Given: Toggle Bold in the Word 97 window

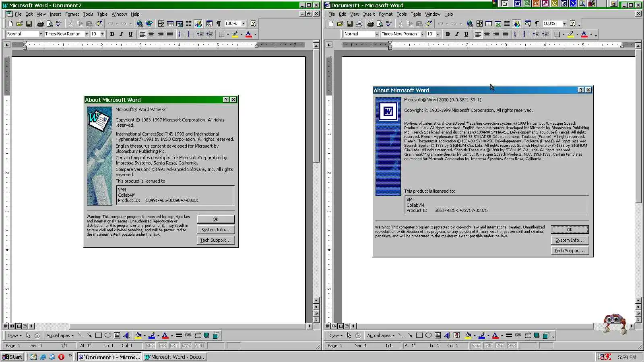Looking at the screenshot, I should pos(112,34).
